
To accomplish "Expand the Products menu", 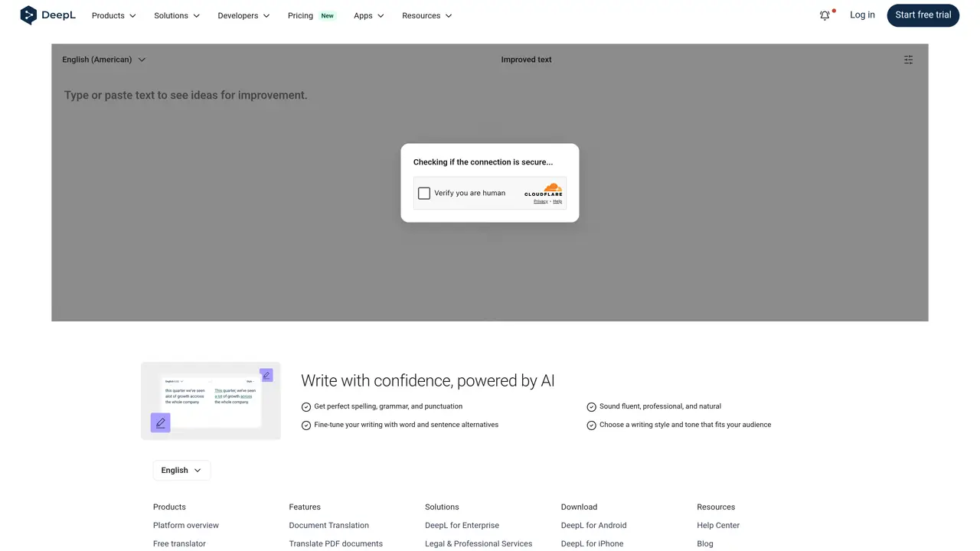I will click(114, 15).
